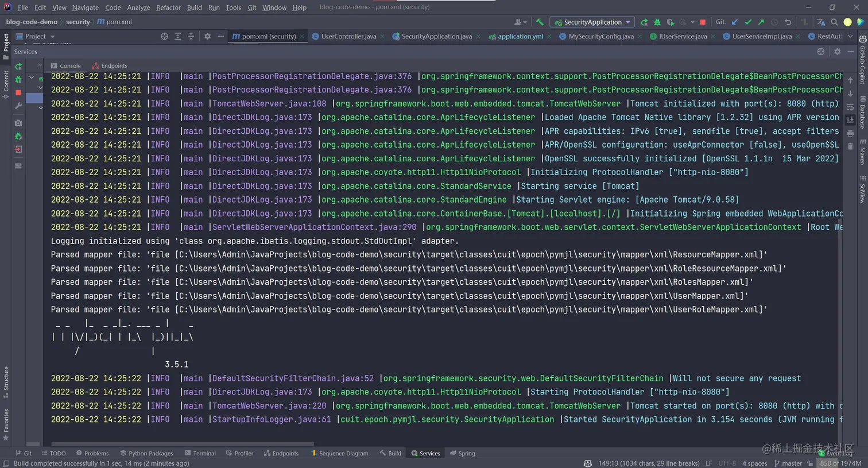Commit changes with Git green checkmark
Image resolution: width=868 pixels, height=468 pixels.
[x=748, y=22]
